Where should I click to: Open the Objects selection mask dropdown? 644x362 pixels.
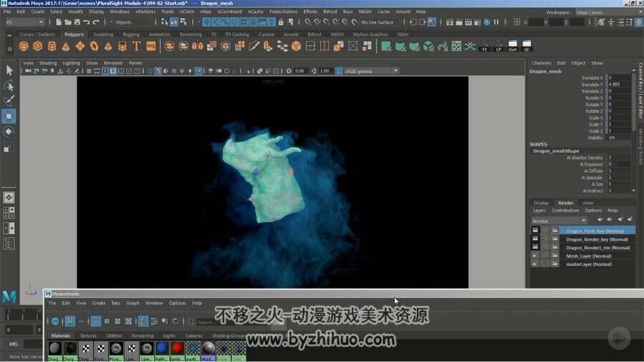point(132,22)
